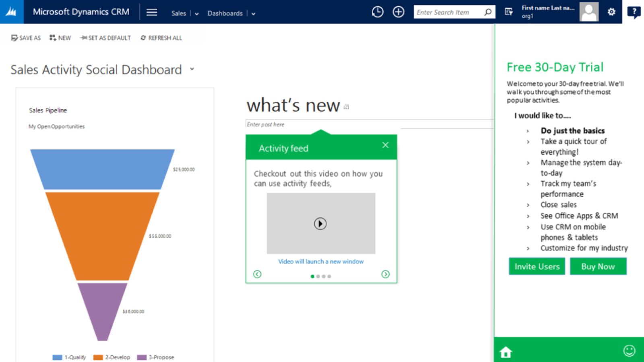
Task: Click the small icon beside what's new
Action: click(346, 107)
